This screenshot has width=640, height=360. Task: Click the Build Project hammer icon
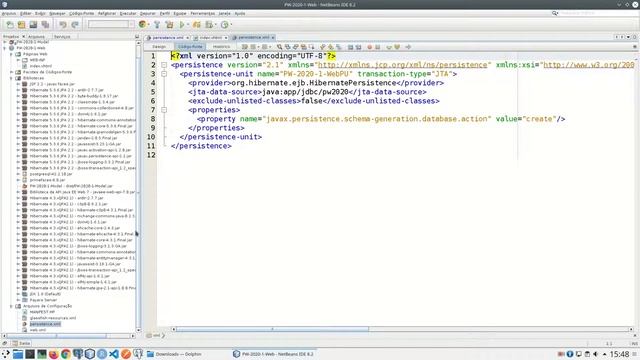coord(157,25)
